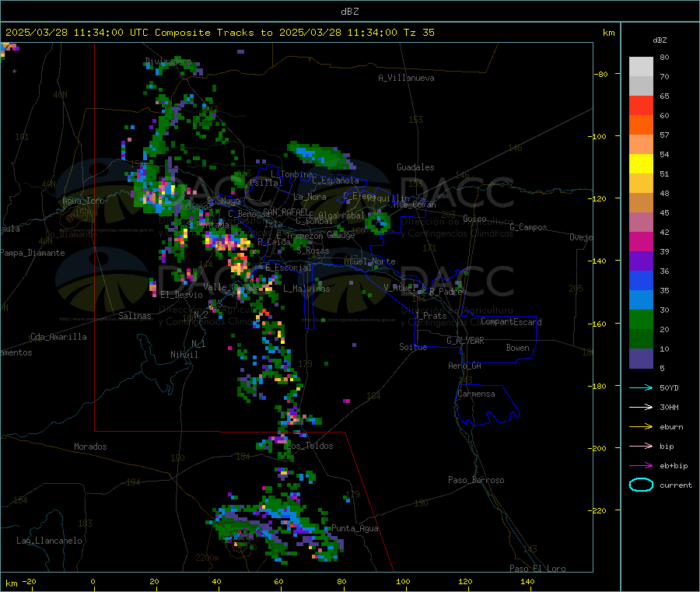Select the 'Paso_Barroso' place label
The image size is (700, 592).
[476, 480]
